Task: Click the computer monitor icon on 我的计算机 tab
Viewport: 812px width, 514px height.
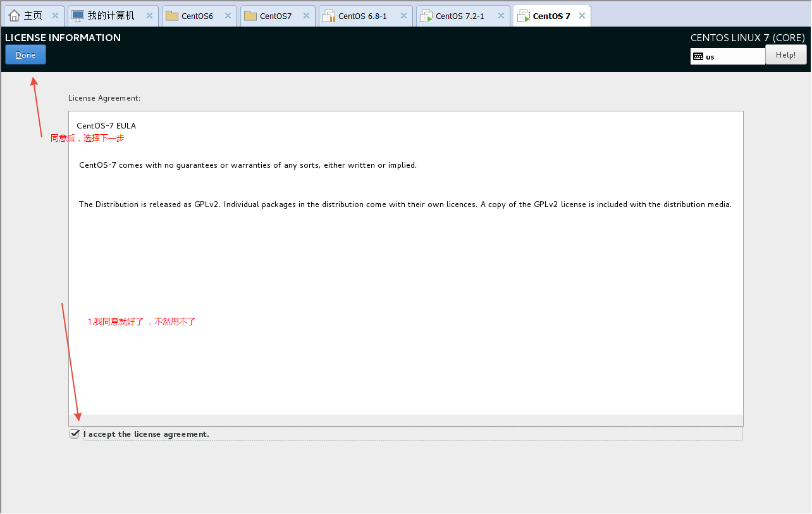Action: [x=78, y=16]
